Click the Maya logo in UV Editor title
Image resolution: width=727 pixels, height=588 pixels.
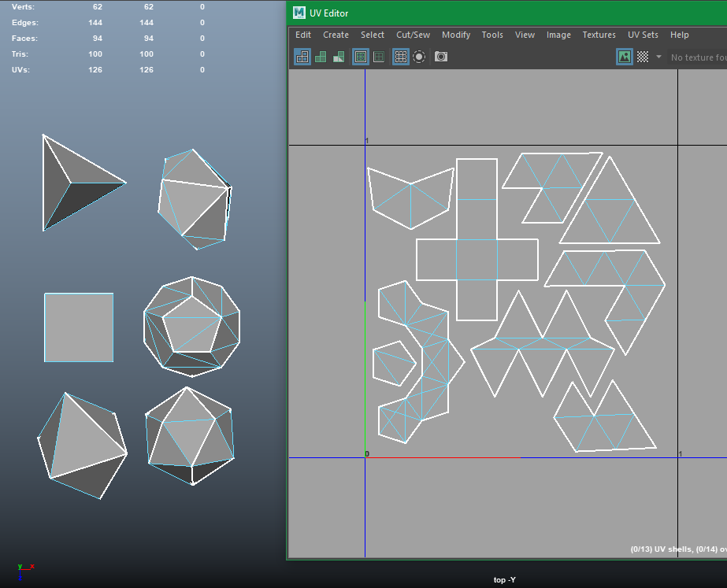299,13
